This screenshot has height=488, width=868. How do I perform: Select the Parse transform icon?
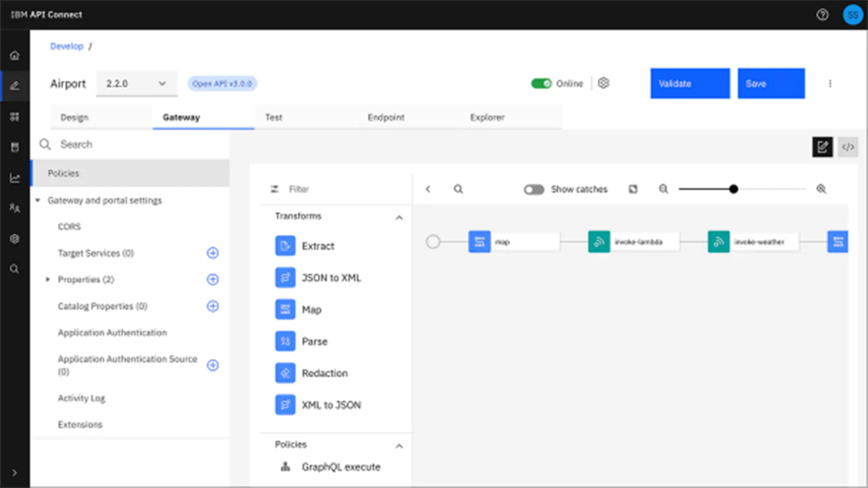[x=285, y=342]
